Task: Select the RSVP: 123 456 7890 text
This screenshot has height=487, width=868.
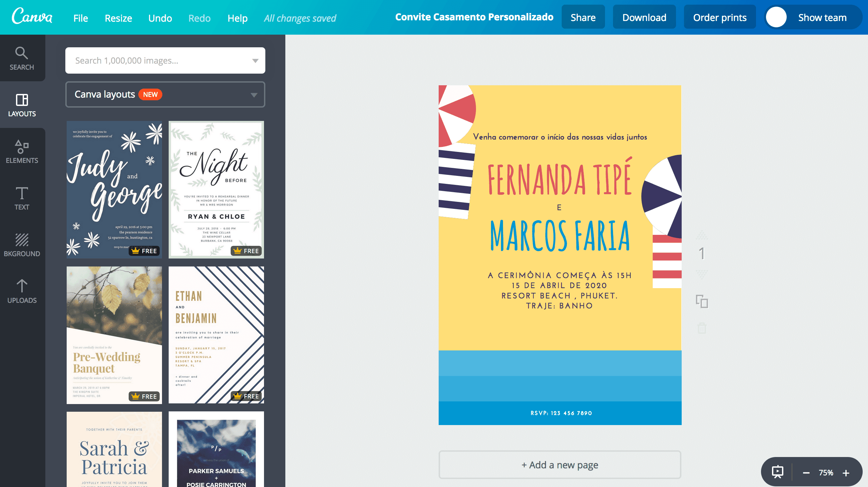Action: pos(561,413)
